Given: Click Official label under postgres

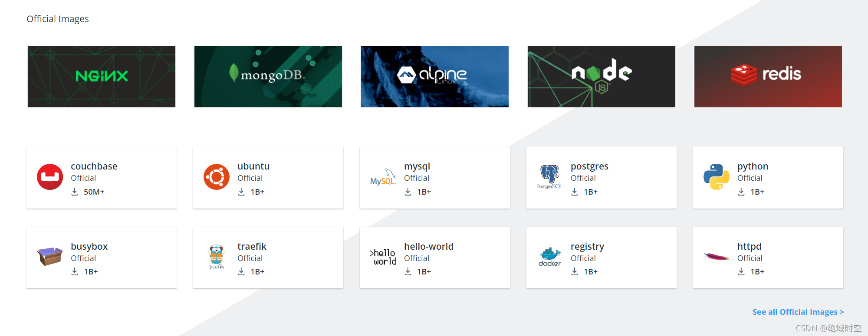Looking at the screenshot, I should [583, 178].
